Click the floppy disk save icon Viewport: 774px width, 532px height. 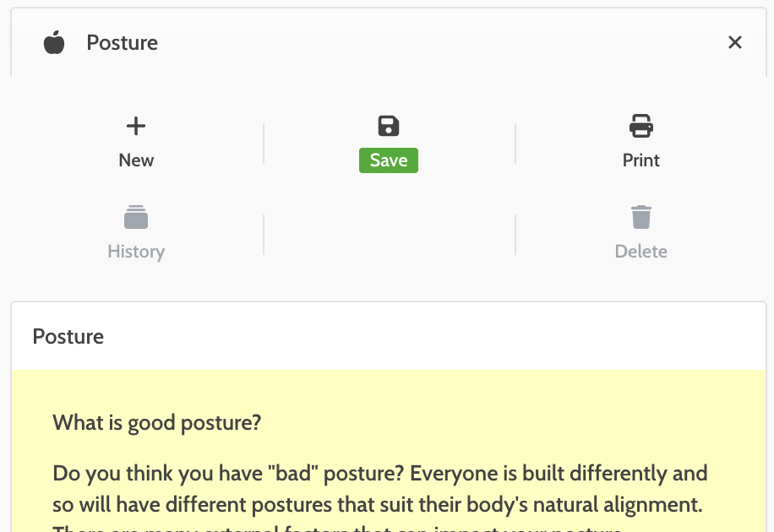[388, 127]
